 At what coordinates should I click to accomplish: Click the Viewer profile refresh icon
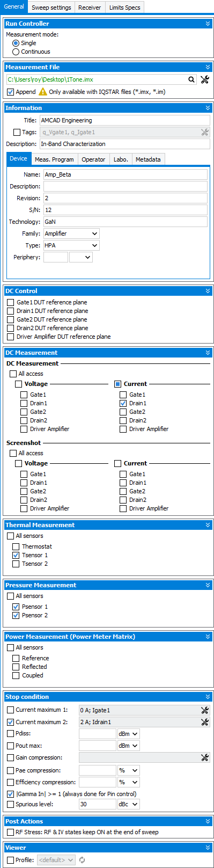(82, 860)
